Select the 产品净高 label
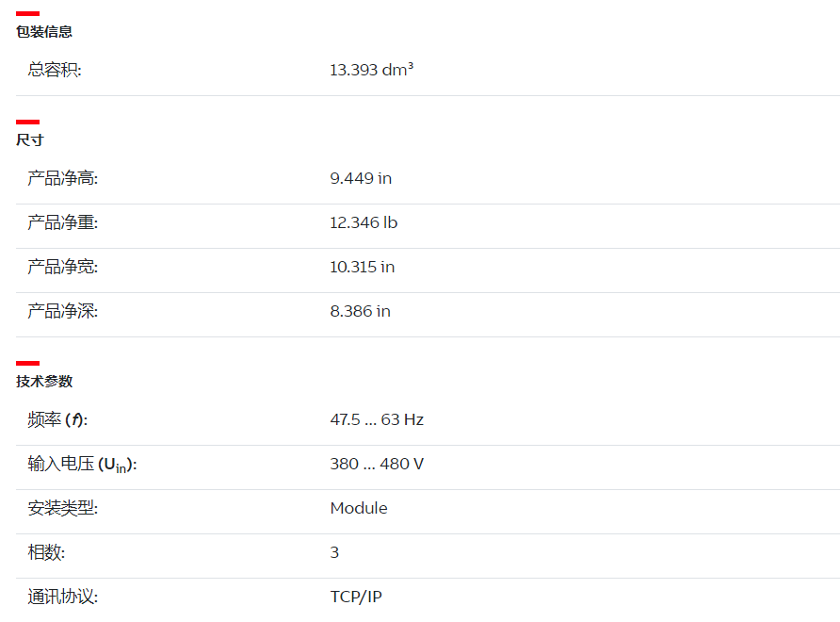This screenshot has height=622, width=840. coord(63,178)
